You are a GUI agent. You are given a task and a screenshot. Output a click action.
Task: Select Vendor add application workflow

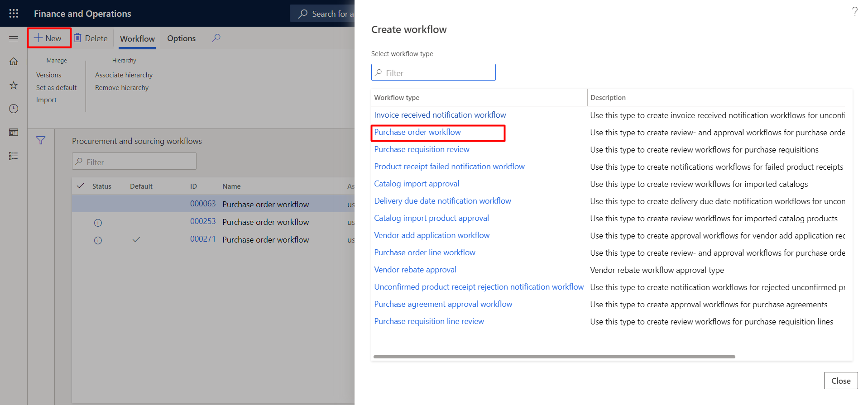pos(432,235)
